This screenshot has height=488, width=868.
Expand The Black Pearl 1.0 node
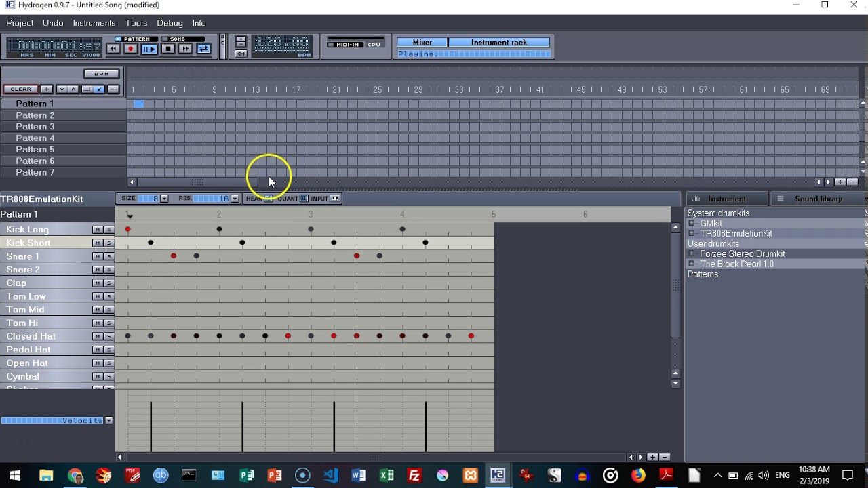tap(692, 264)
